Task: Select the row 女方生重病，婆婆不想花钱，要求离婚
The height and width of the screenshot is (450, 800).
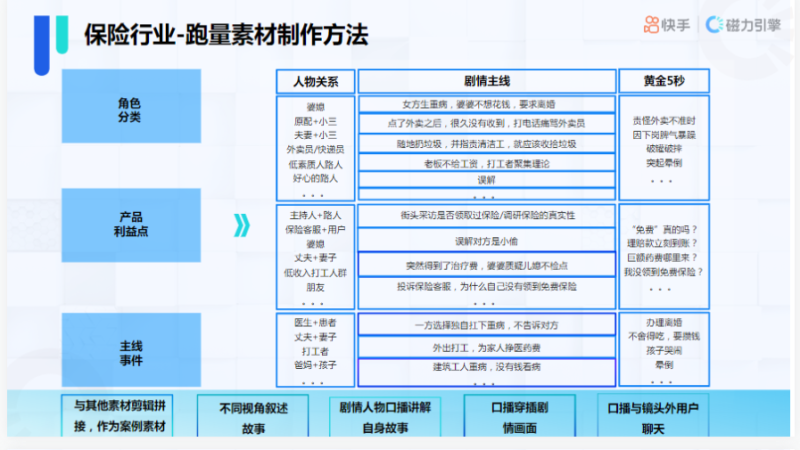Action: [x=487, y=104]
